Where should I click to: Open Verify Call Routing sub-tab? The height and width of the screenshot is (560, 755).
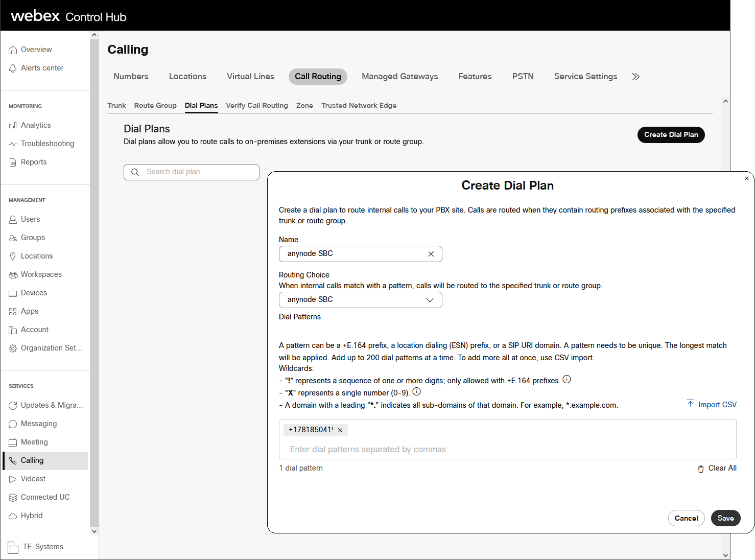point(257,106)
